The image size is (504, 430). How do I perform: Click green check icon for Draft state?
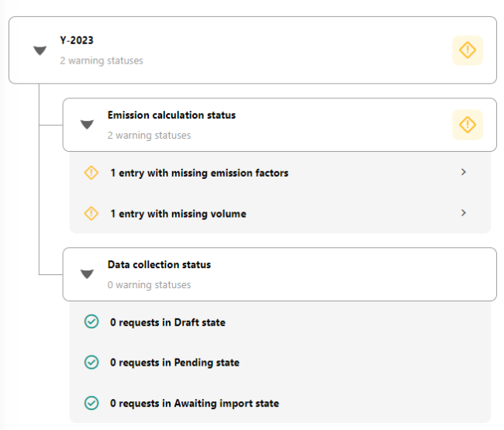91,322
